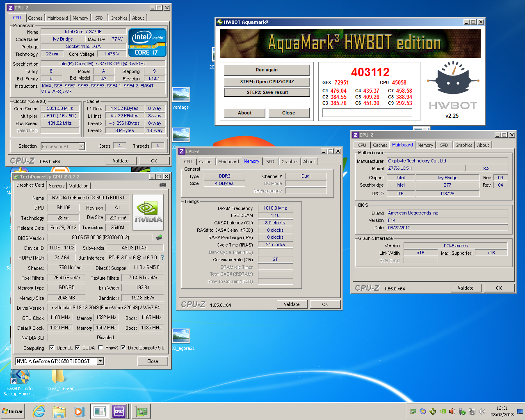Click the GPU-Z camera screenshot icon
The width and height of the screenshot is (525, 420).
(x=163, y=185)
